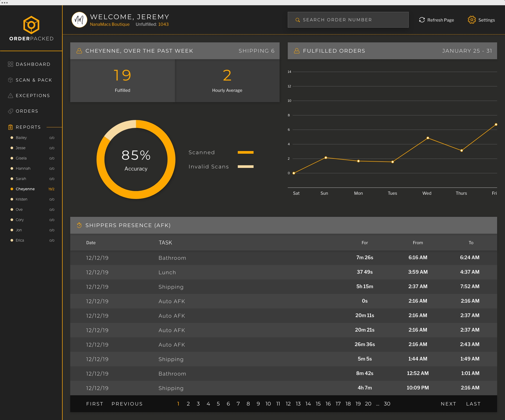
Task: Go to Scan & Pack section
Action: 34,80
